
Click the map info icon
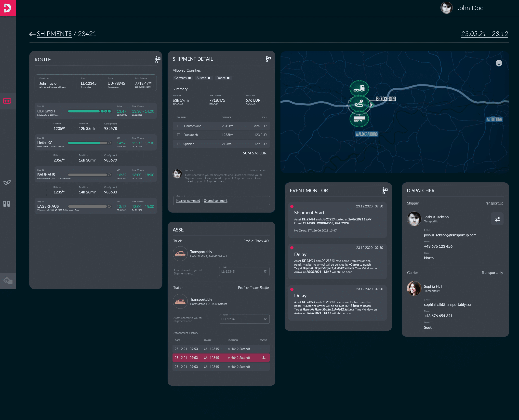tap(499, 63)
